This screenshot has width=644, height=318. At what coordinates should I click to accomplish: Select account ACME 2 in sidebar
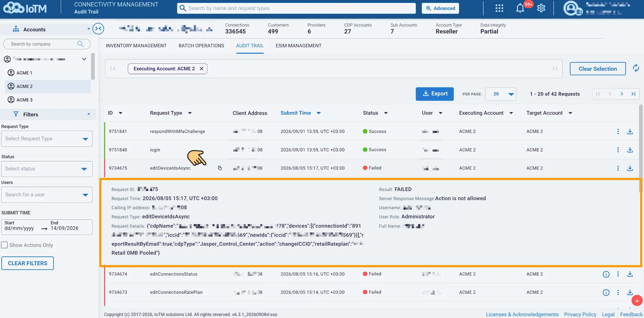48,86
